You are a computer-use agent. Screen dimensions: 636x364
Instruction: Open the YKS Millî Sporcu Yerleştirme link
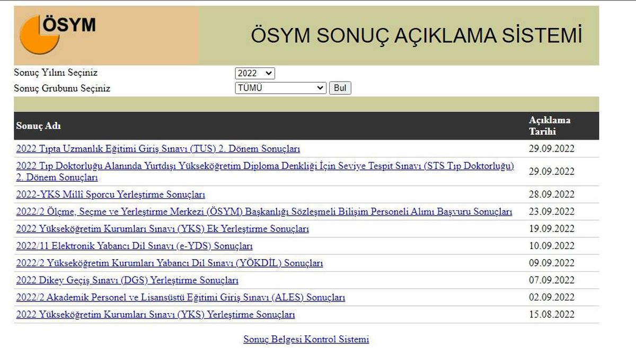[111, 195]
